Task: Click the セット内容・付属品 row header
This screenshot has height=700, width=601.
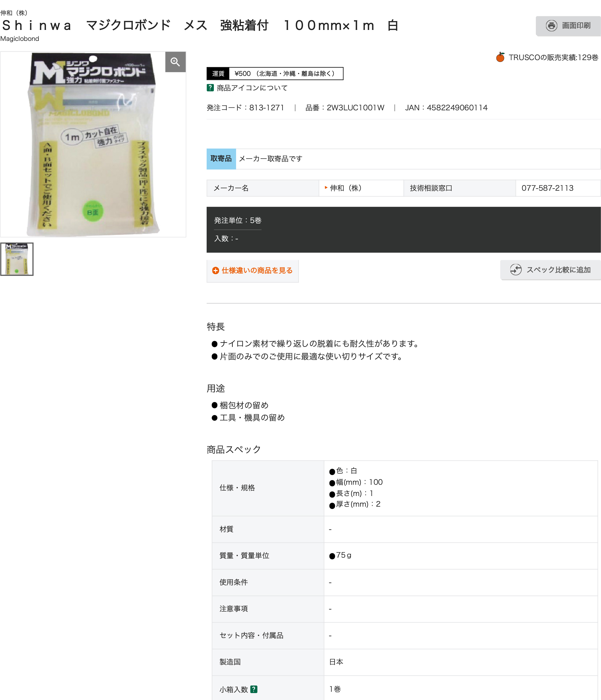Action: click(268, 635)
